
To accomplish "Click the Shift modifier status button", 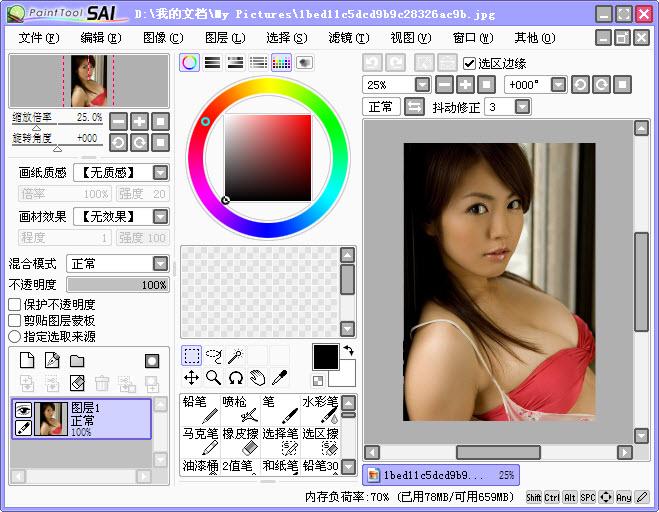I will tap(534, 497).
